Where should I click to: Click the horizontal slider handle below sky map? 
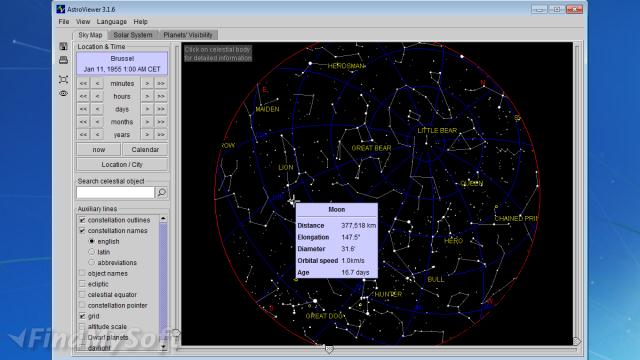(329, 349)
